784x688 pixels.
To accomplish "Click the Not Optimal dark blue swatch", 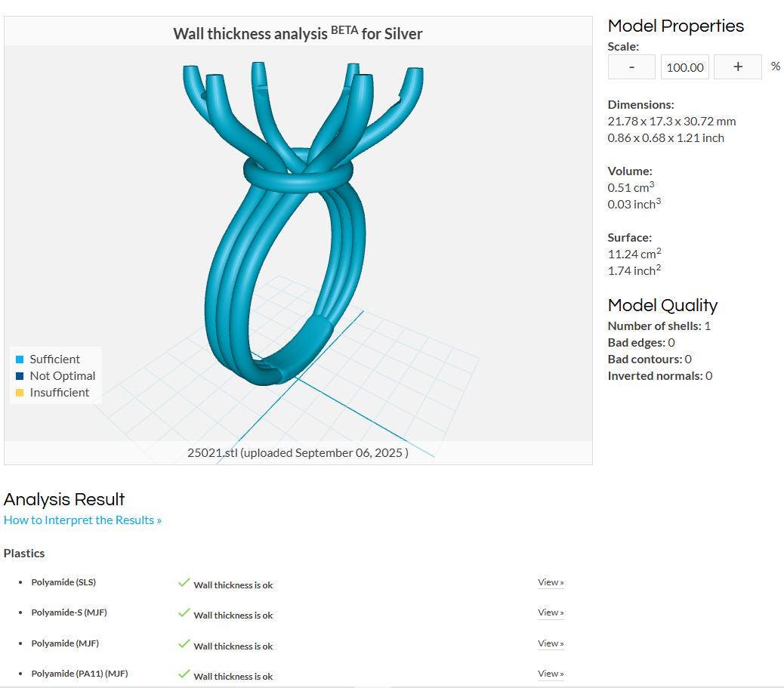I will [20, 376].
